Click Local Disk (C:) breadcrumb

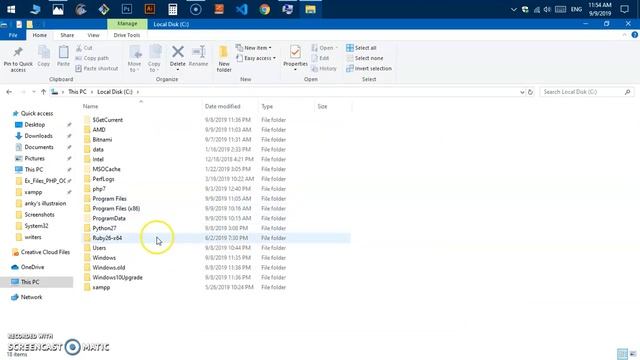115,92
